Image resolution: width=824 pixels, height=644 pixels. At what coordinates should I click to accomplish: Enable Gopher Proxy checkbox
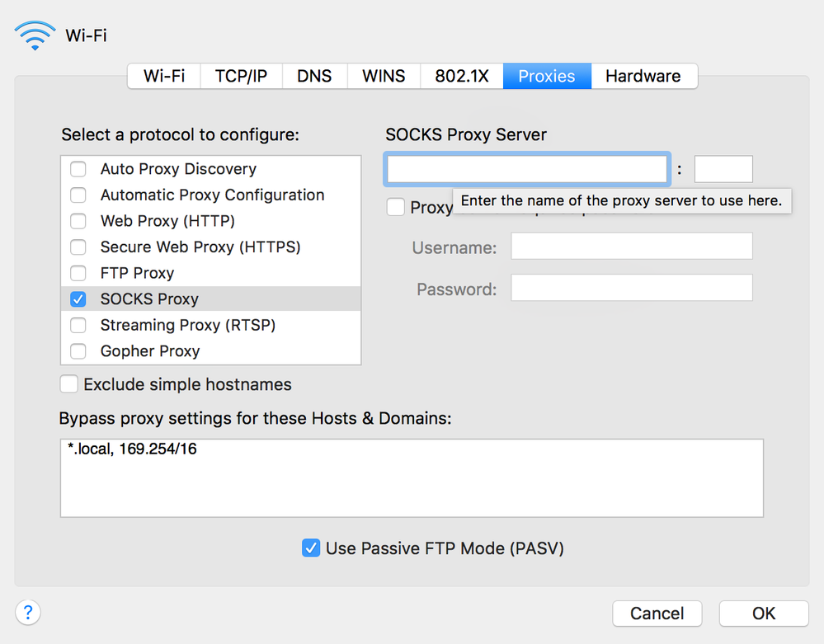pos(78,351)
